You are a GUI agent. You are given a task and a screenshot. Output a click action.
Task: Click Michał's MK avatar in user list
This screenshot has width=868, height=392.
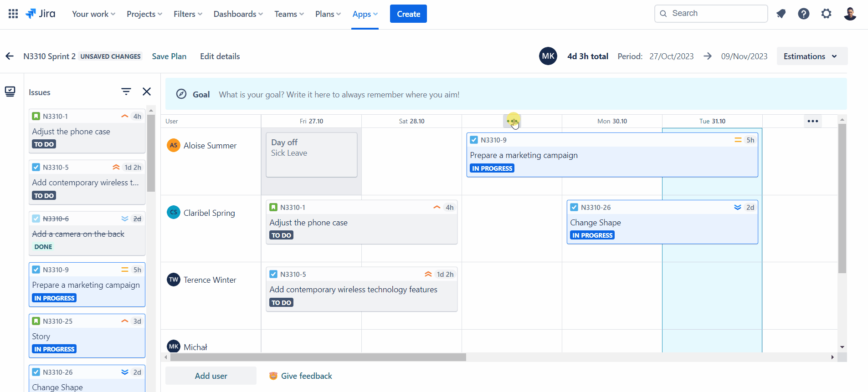point(173,346)
